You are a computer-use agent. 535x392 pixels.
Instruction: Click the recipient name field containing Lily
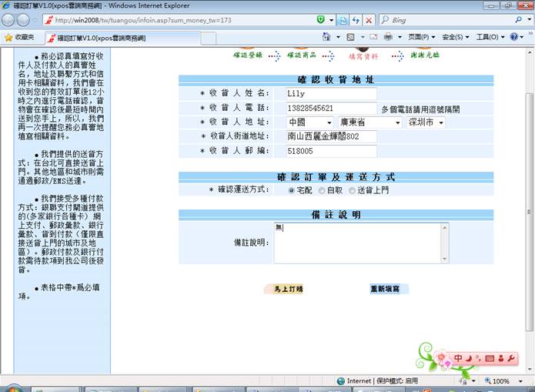329,94
